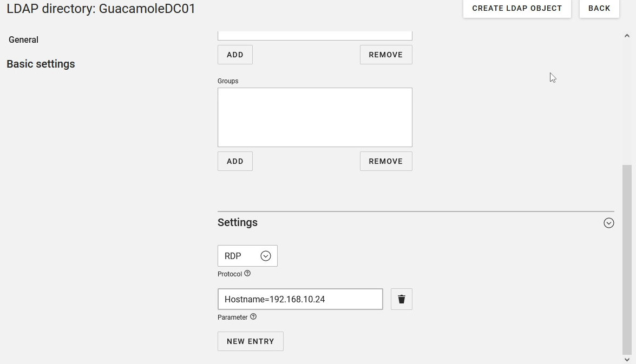The width and height of the screenshot is (636, 364).
Task: Click the CREATE LDAP OBJECT button
Action: [517, 8]
